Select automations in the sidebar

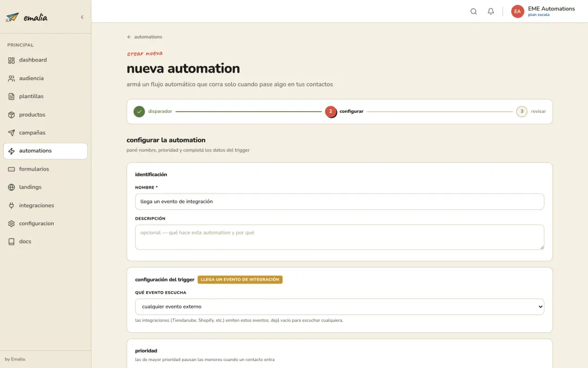coord(45,151)
